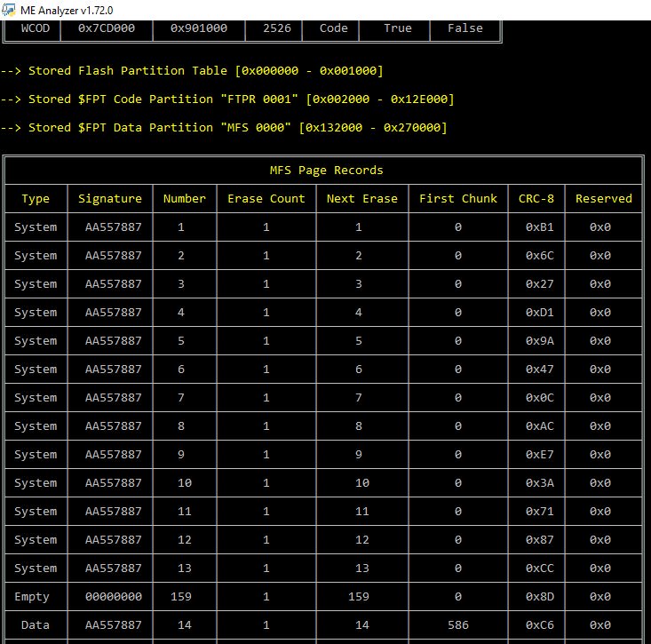651x644 pixels.
Task: Select CRC-8 value 0xB1
Action: pos(540,227)
